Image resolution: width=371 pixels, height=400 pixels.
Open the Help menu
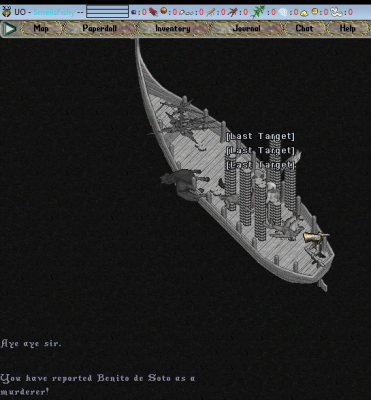[348, 29]
